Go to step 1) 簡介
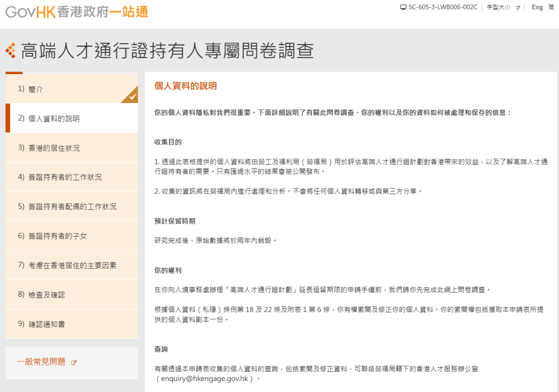Viewport: 559px width, 392px height. (x=71, y=89)
